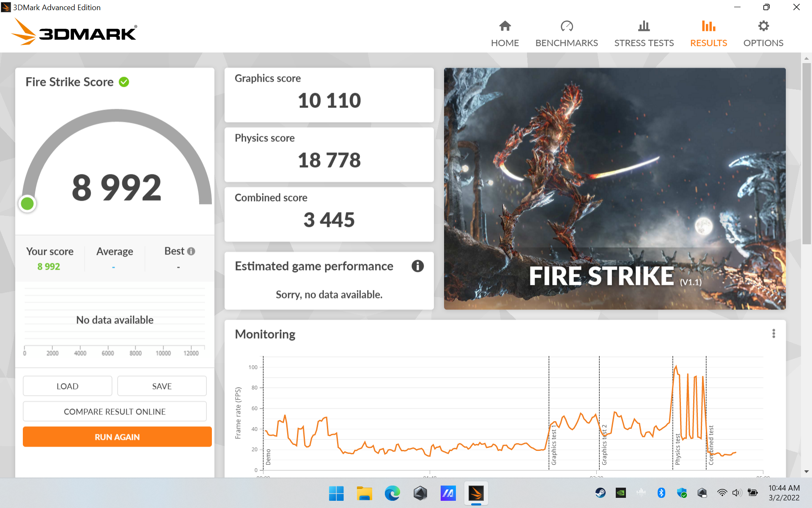Click the green Your score 8 992

49,266
